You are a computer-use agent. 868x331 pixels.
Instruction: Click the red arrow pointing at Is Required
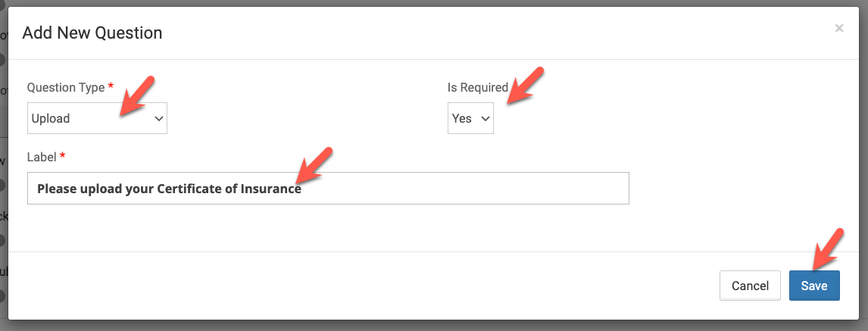(x=526, y=85)
